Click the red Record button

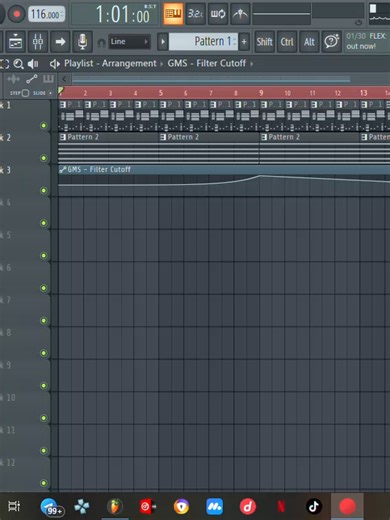pyautogui.click(x=17, y=14)
